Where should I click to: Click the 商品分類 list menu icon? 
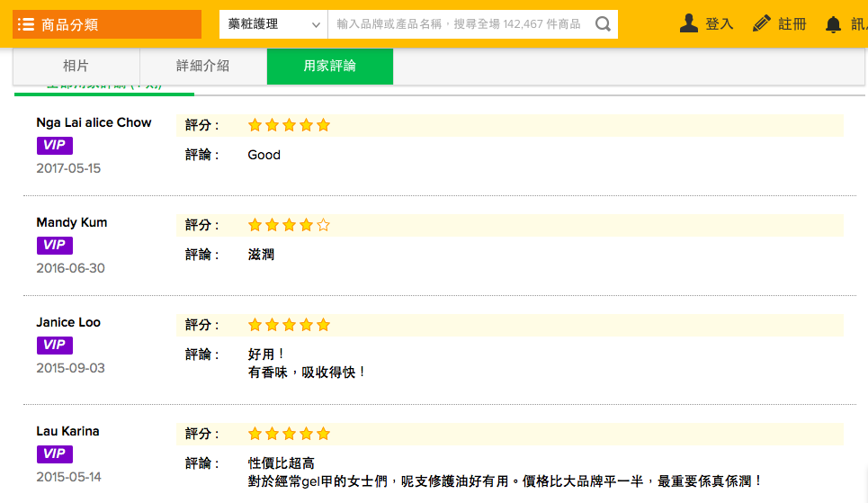coord(26,24)
